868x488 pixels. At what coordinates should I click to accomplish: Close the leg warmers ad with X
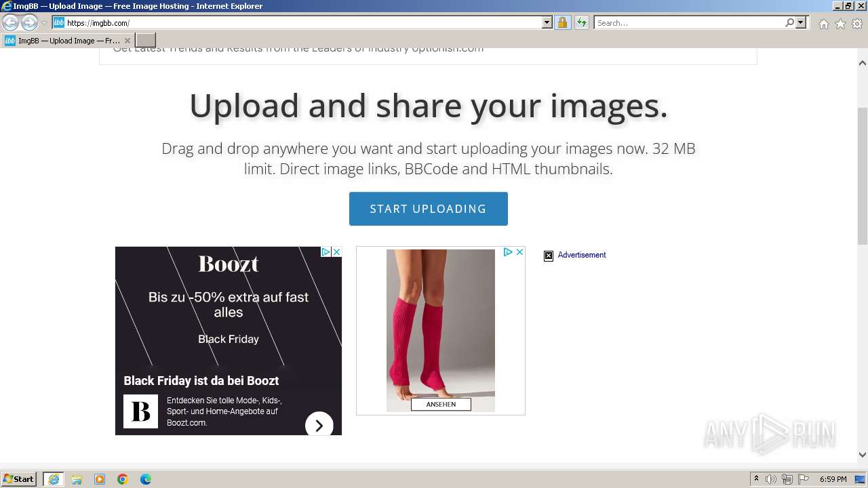click(x=519, y=252)
